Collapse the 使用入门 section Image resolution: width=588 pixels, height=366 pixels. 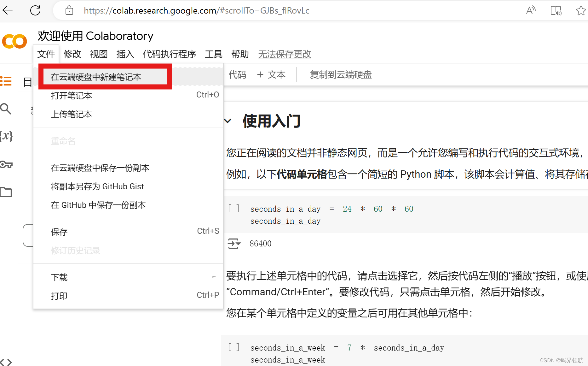coord(228,121)
